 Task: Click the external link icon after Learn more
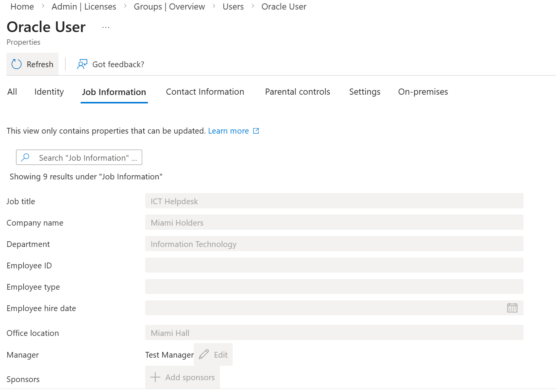256,131
